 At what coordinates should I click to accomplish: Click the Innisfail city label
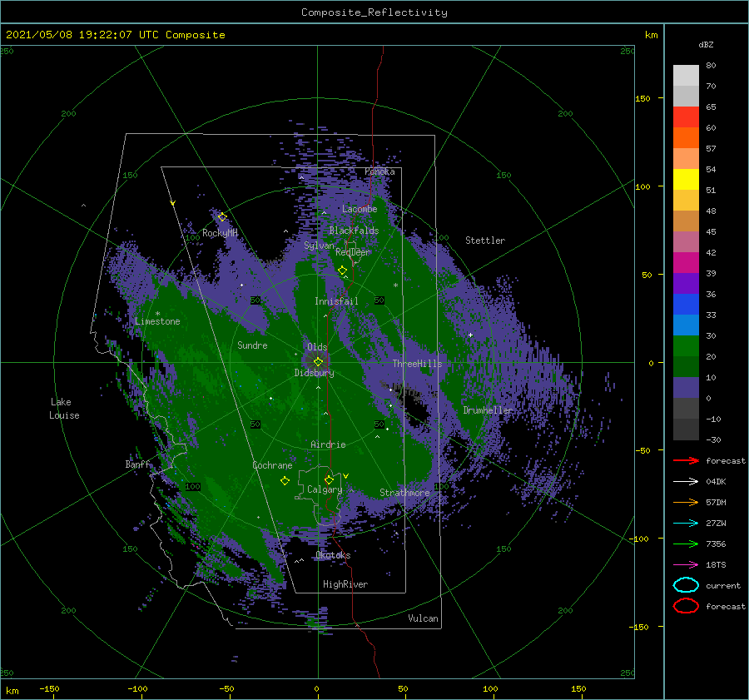click(336, 301)
